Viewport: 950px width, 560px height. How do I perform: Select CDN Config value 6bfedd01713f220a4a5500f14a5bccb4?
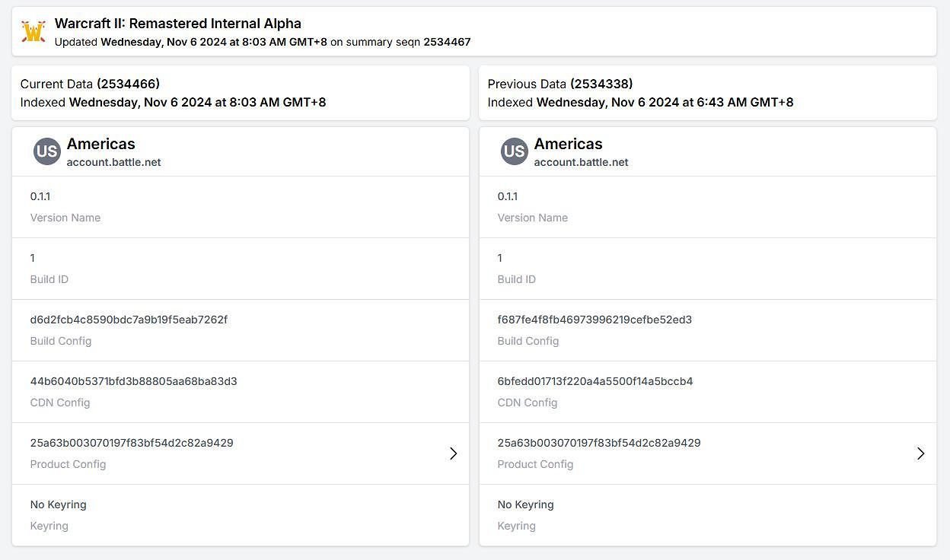595,381
